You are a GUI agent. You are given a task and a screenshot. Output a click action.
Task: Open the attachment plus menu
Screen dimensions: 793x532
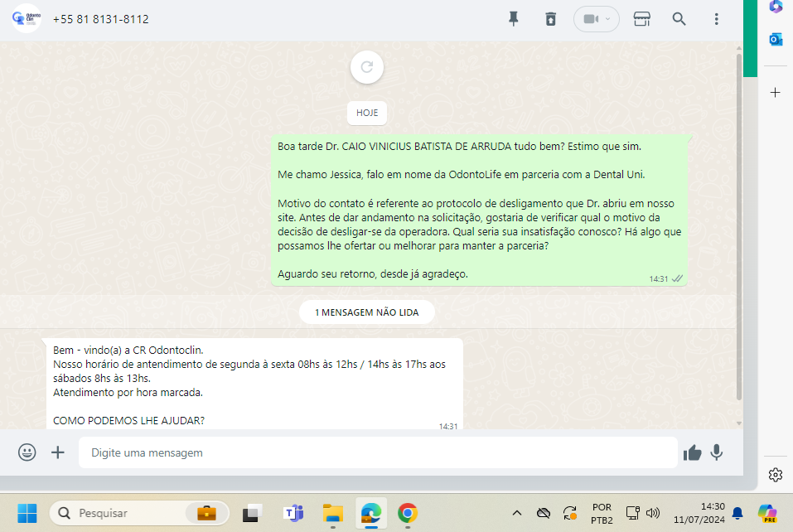[x=58, y=452]
